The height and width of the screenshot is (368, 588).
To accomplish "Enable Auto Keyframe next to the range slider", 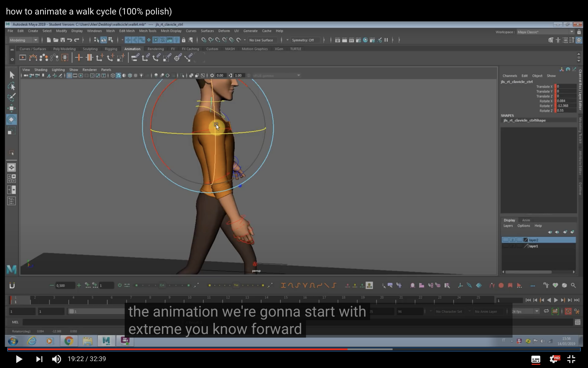I will point(568,311).
